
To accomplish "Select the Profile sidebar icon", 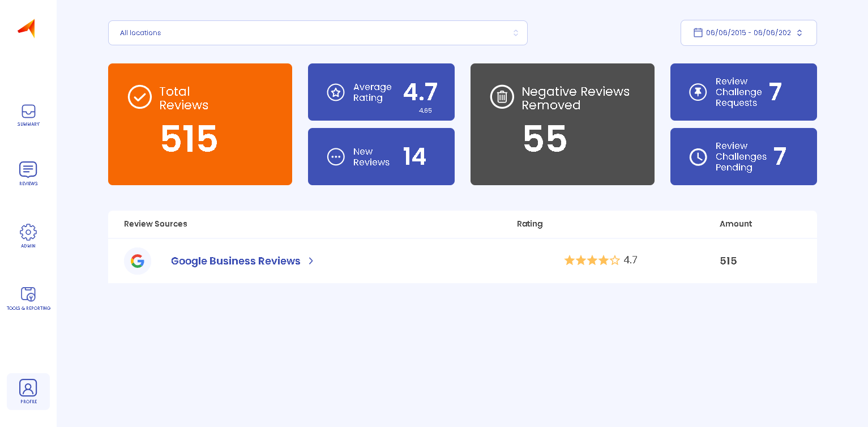I will 28,388.
